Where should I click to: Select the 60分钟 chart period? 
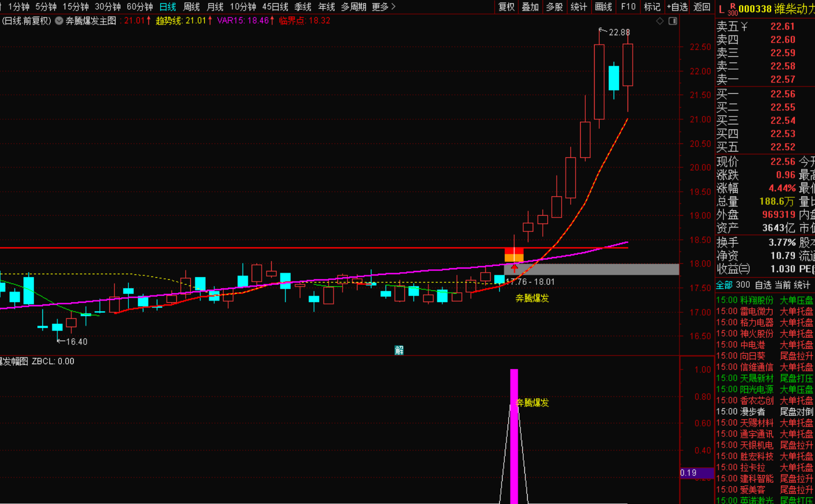tap(139, 7)
